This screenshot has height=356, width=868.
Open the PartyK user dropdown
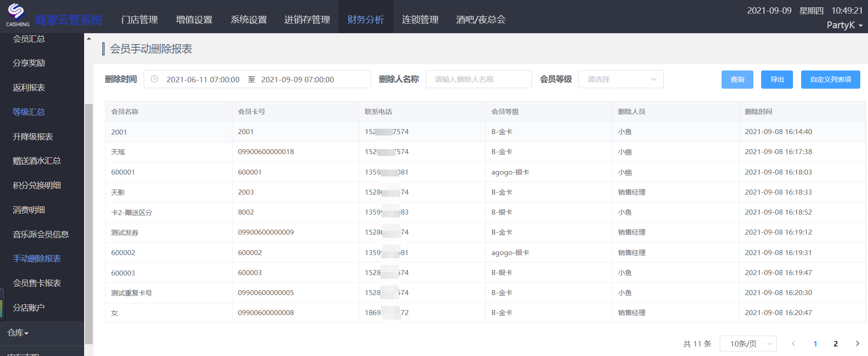(844, 25)
